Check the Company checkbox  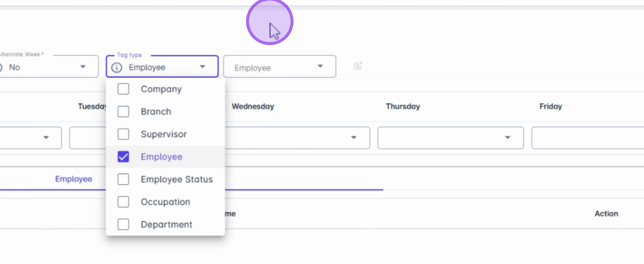pyautogui.click(x=123, y=89)
